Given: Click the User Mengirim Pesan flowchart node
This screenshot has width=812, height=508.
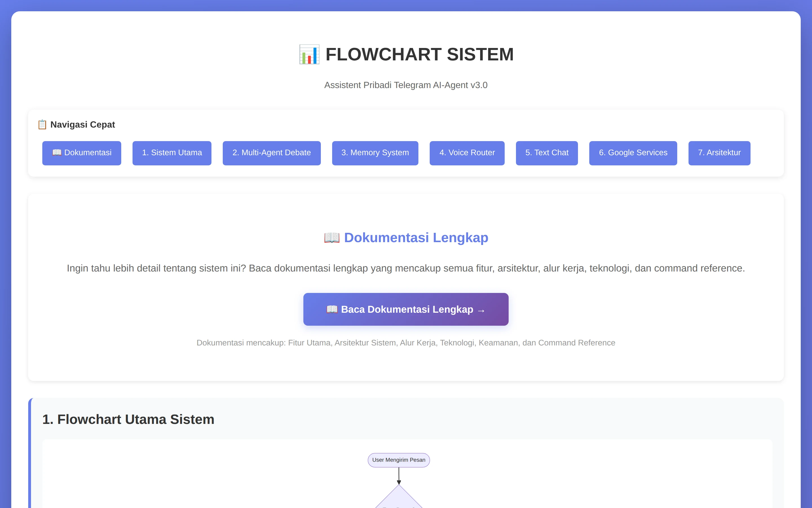Looking at the screenshot, I should (x=399, y=460).
